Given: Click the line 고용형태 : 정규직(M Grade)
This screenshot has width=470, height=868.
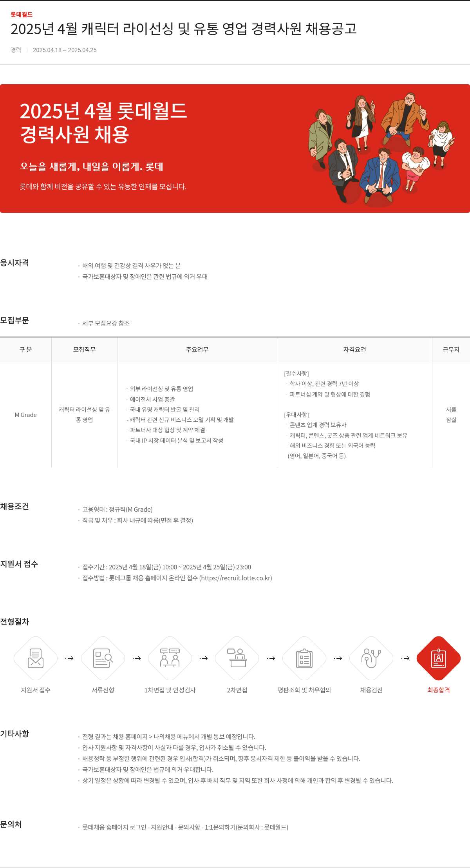Looking at the screenshot, I should [x=117, y=509].
